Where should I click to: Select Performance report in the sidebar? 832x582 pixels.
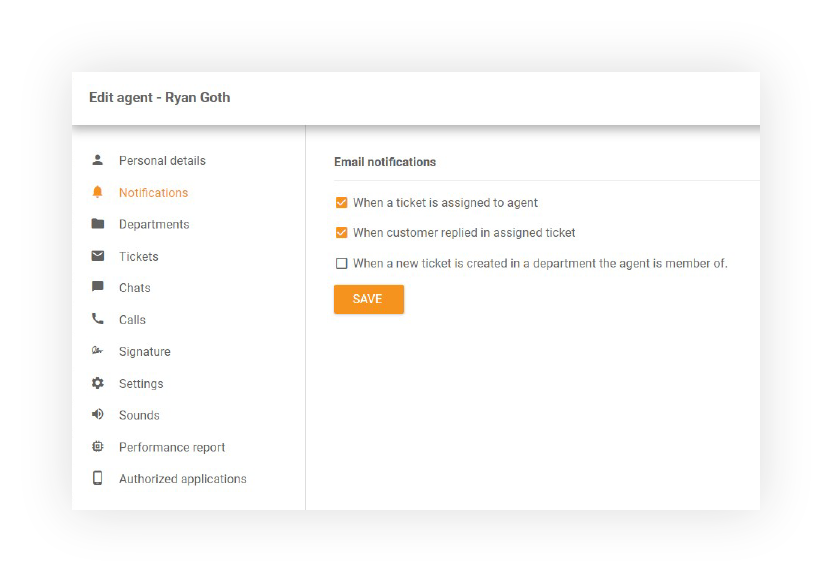(x=171, y=447)
